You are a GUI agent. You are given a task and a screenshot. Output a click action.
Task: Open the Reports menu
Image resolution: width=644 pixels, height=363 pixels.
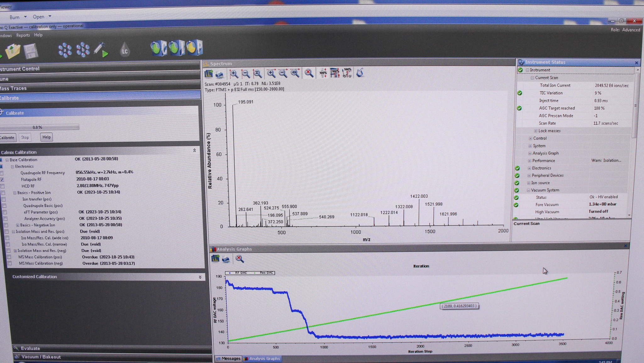[x=23, y=35]
